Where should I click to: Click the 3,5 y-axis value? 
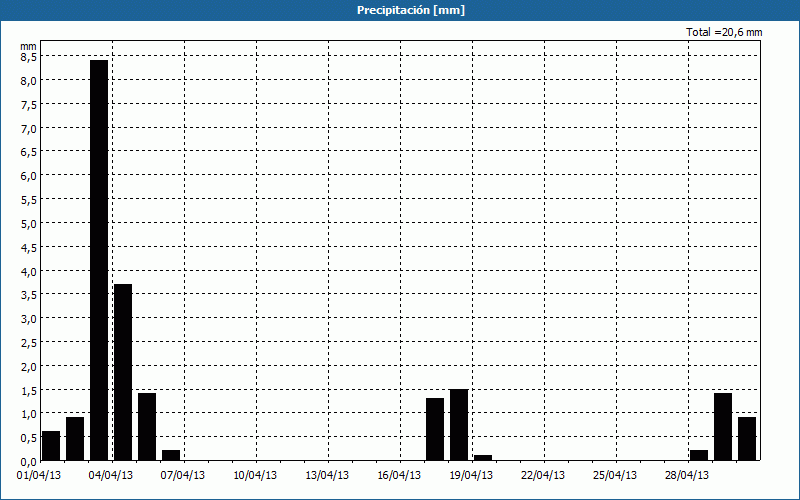(28, 295)
